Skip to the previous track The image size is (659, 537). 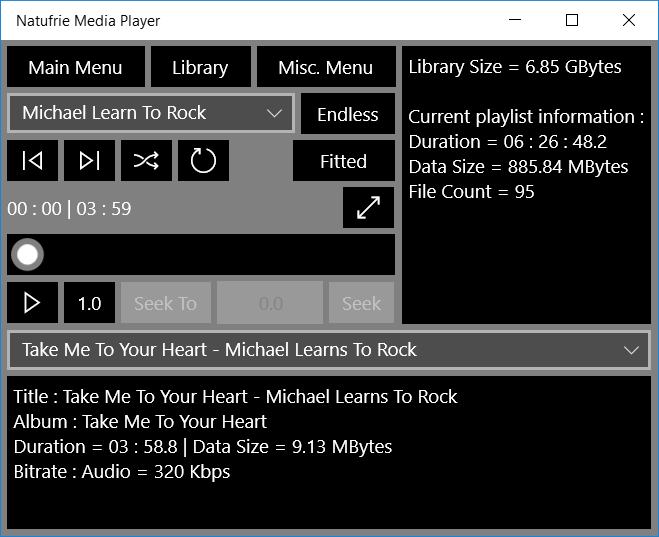tap(32, 161)
